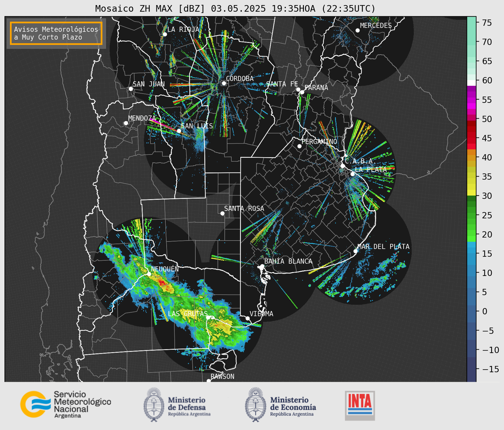Click the SAN LUIS city marker dot
This screenshot has height=430, width=504.
point(179,131)
